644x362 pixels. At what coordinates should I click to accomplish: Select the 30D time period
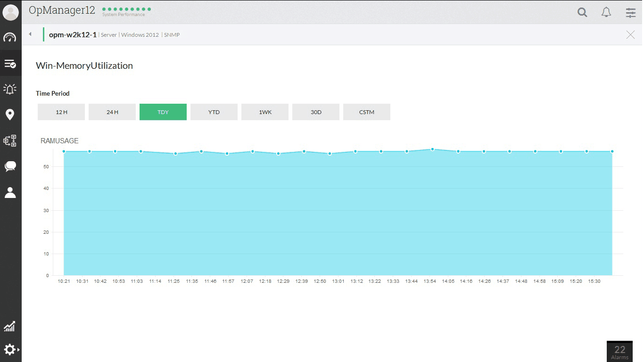tap(316, 112)
